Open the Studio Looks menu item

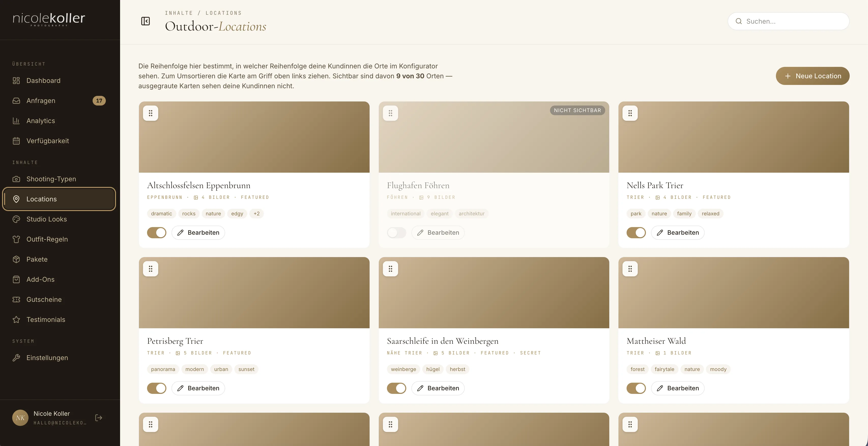pos(59,219)
